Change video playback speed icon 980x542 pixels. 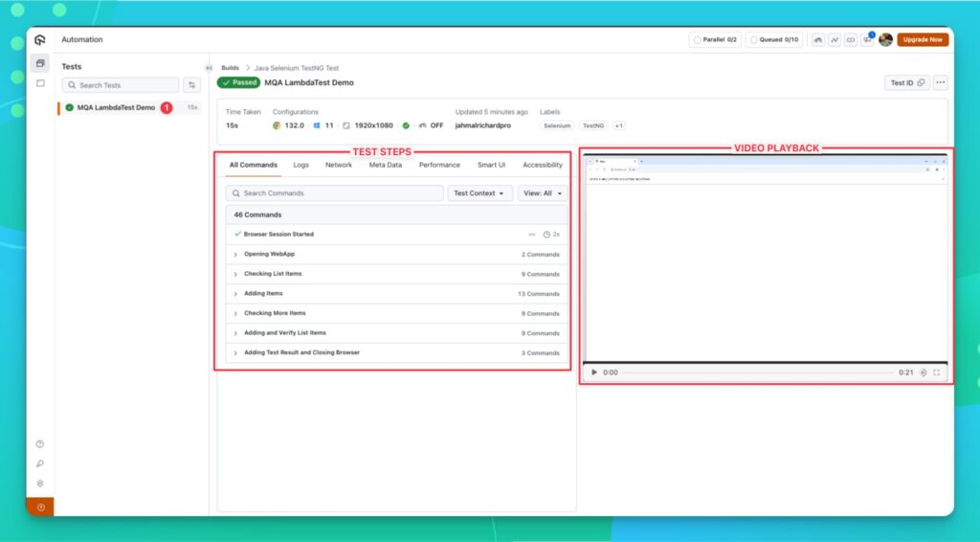[x=924, y=372]
